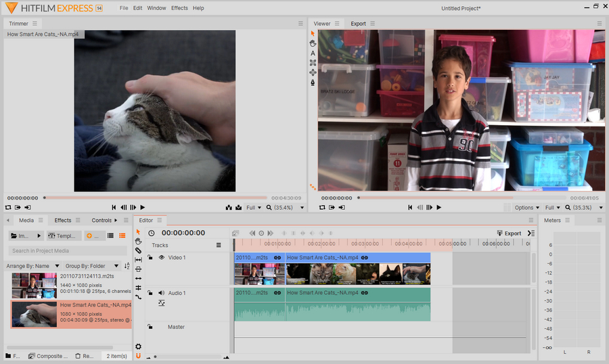Toggle the lock on the Video 1 track
Viewport: 609px width, 364px height.
(150, 258)
